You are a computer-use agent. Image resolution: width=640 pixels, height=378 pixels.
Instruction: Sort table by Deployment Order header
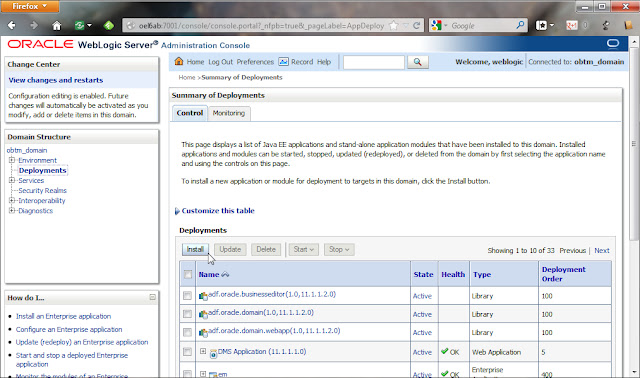coord(564,274)
